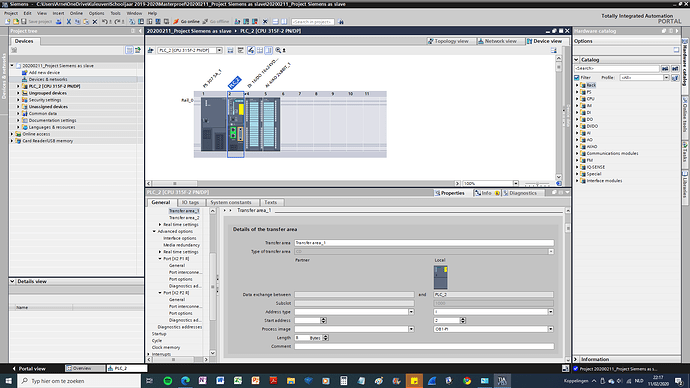This screenshot has width=690, height=388.
Task: Toggle the Filter checkbox in hardware catalog
Action: (576, 77)
